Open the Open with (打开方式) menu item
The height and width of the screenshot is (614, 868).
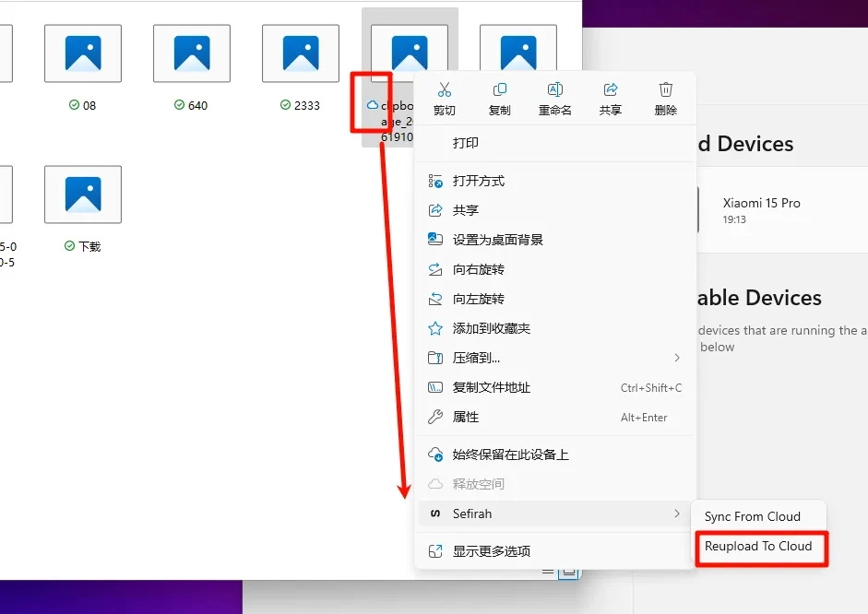[x=478, y=181]
